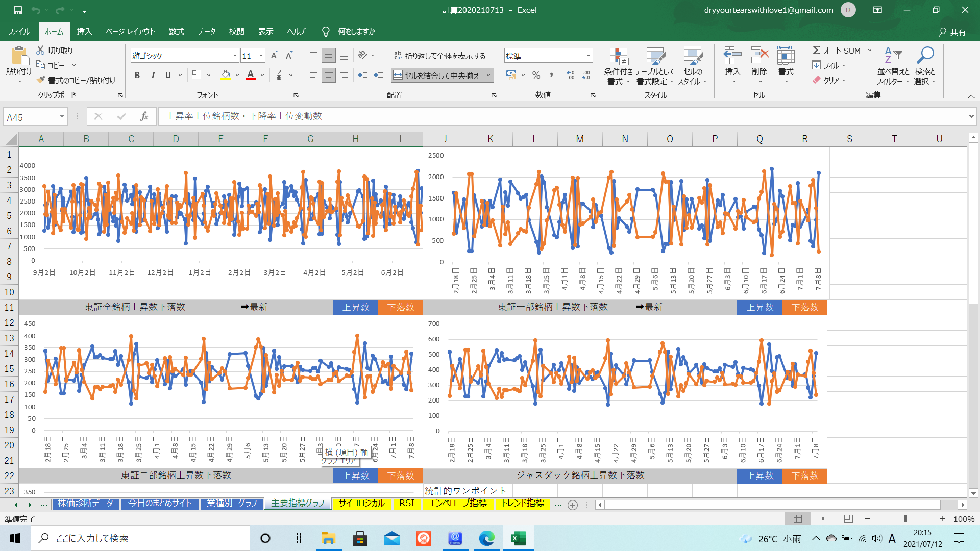Expand the Name Box dropdown arrow
This screenshot has height=551, width=980.
[62, 117]
